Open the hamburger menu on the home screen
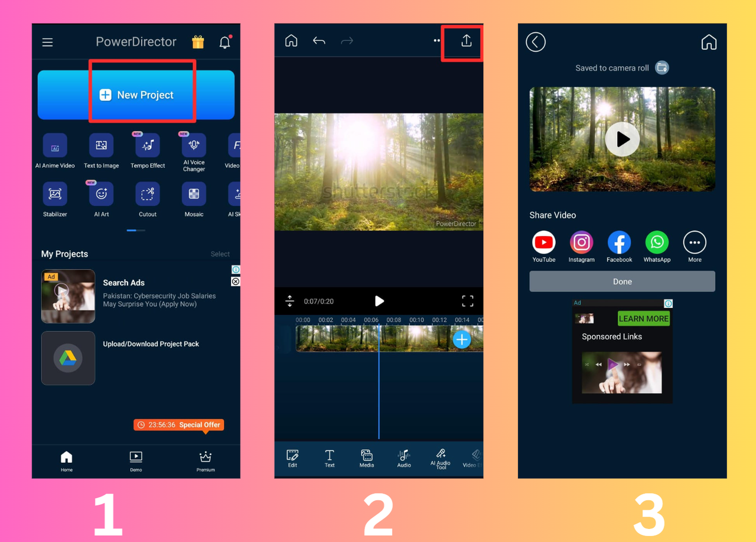 pyautogui.click(x=47, y=42)
